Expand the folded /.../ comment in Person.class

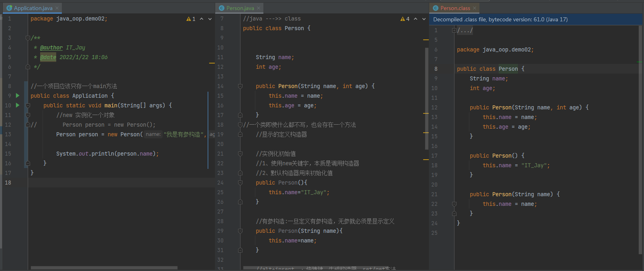click(x=454, y=30)
